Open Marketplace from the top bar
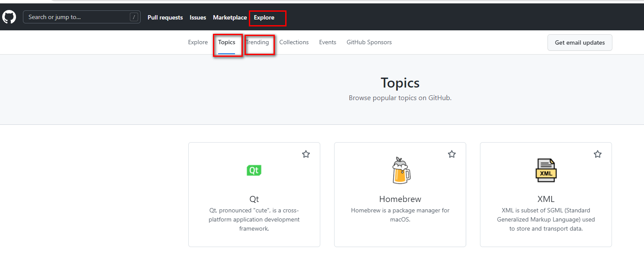Viewport: 644px width, 267px height. click(x=230, y=18)
